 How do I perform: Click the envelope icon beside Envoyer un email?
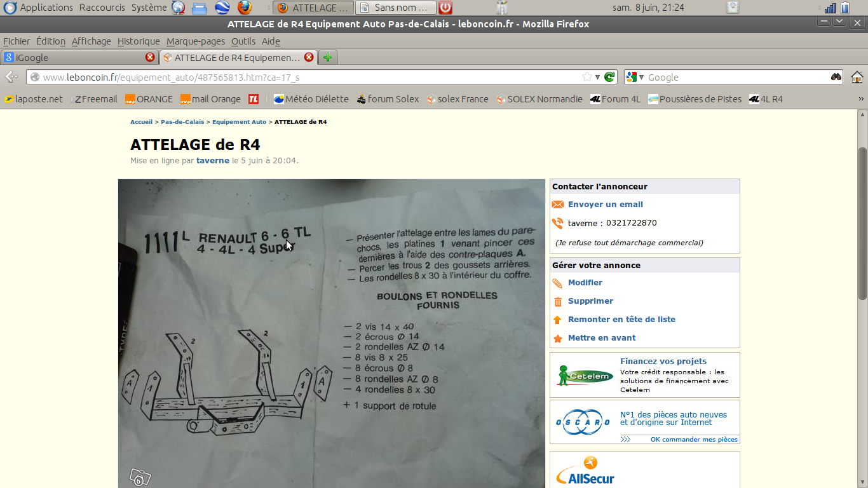[x=558, y=205]
